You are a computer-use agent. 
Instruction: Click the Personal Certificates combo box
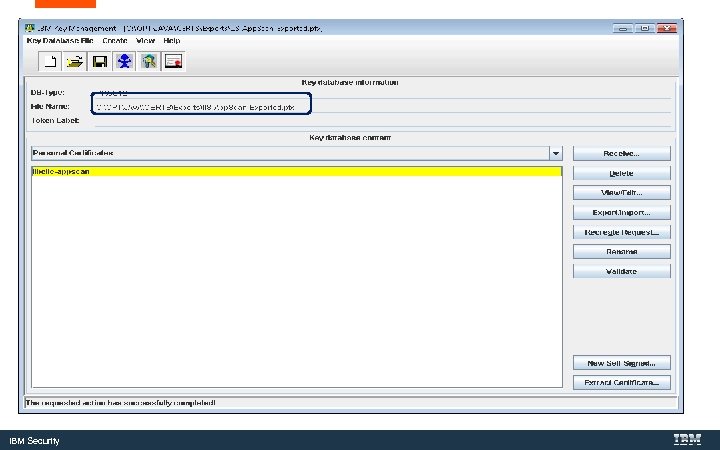click(297, 153)
